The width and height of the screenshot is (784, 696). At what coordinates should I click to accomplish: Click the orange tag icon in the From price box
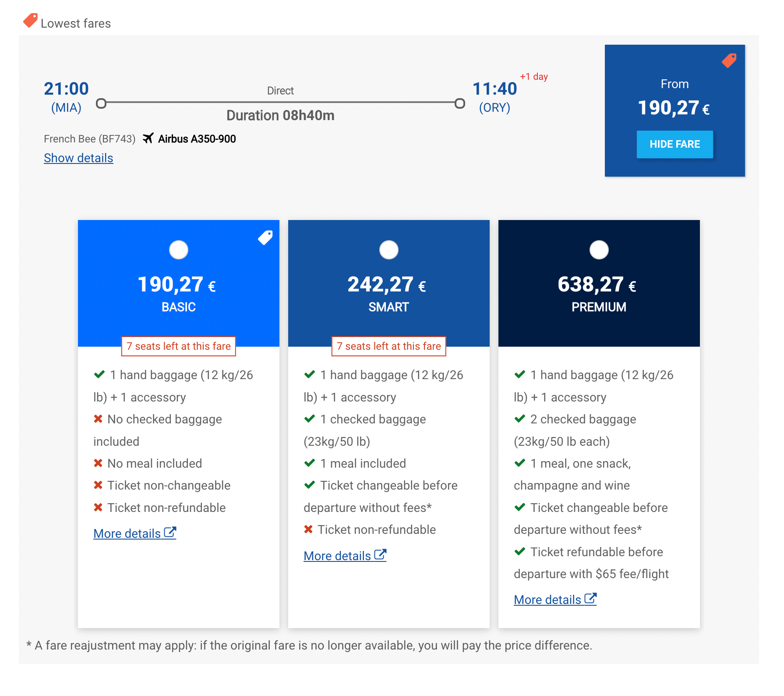[x=729, y=60]
